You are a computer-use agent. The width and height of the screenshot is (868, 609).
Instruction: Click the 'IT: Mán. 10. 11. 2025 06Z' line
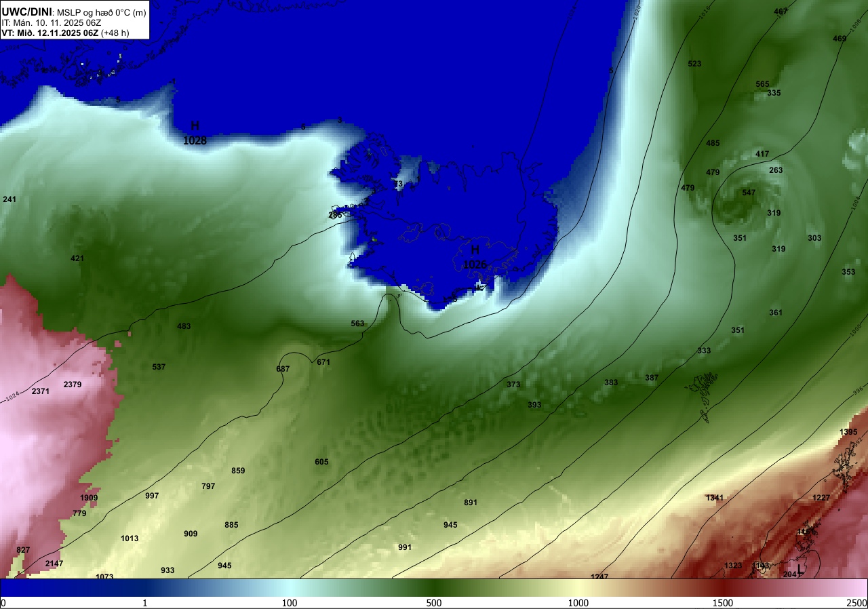(x=50, y=23)
